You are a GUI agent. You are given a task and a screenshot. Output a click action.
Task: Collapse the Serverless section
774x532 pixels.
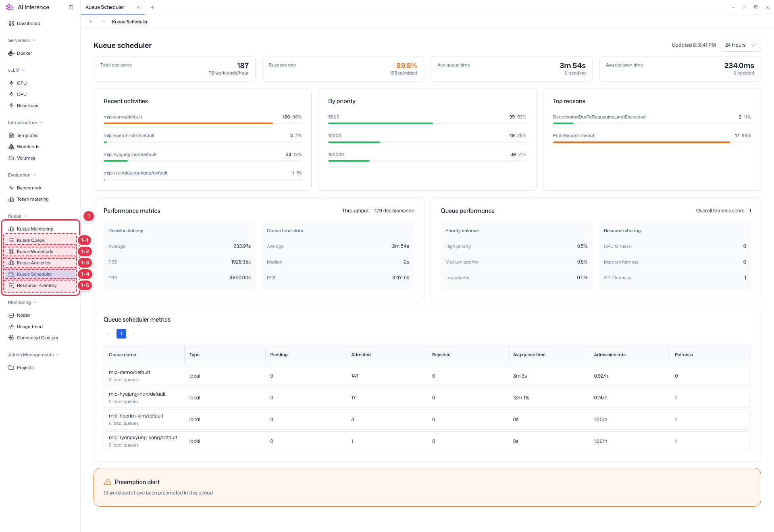pos(22,40)
